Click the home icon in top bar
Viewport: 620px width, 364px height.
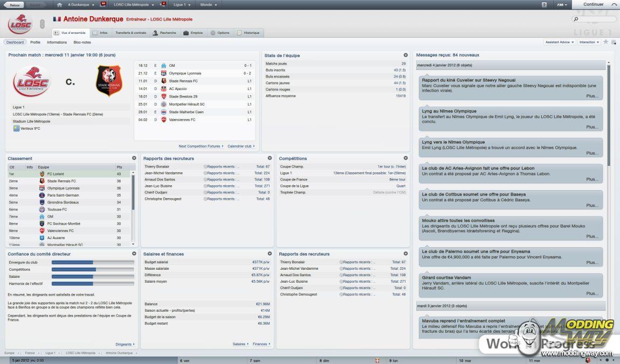(59, 5)
